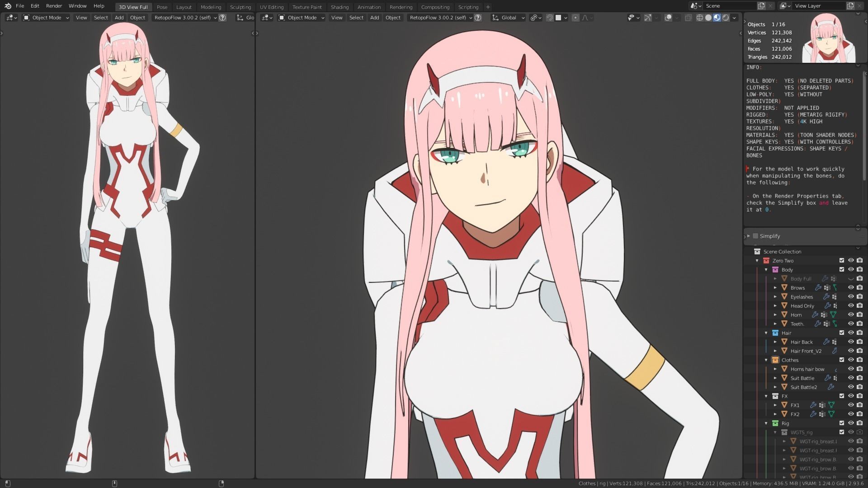Collapse the Body collection tree
868x488 pixels.
point(766,269)
